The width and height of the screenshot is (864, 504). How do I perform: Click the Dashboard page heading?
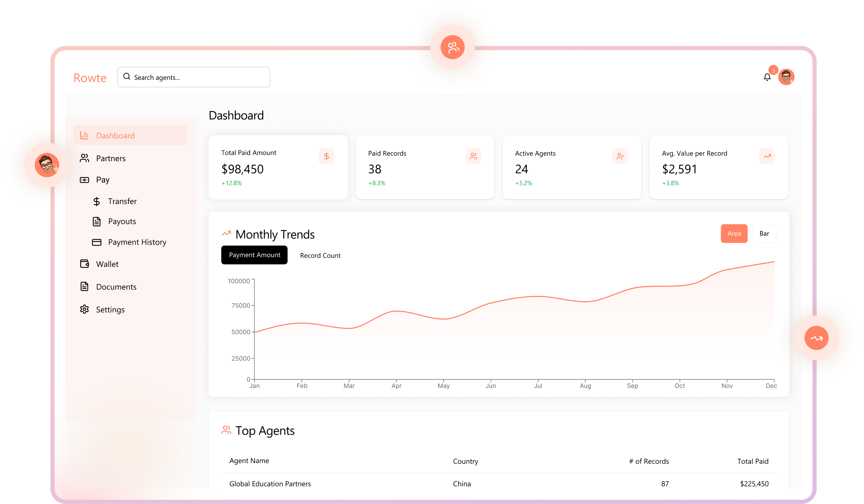tap(236, 115)
